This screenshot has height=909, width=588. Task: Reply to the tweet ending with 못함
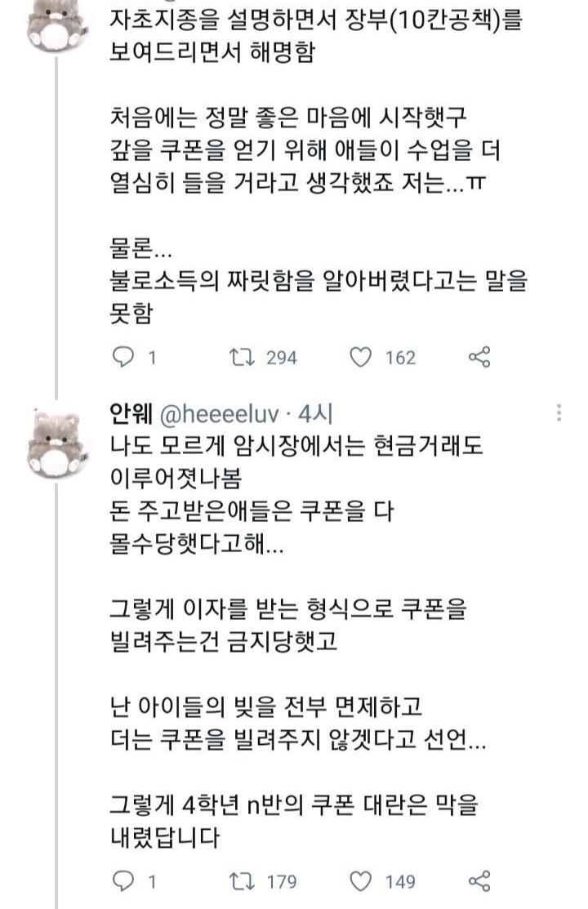pos(122,357)
